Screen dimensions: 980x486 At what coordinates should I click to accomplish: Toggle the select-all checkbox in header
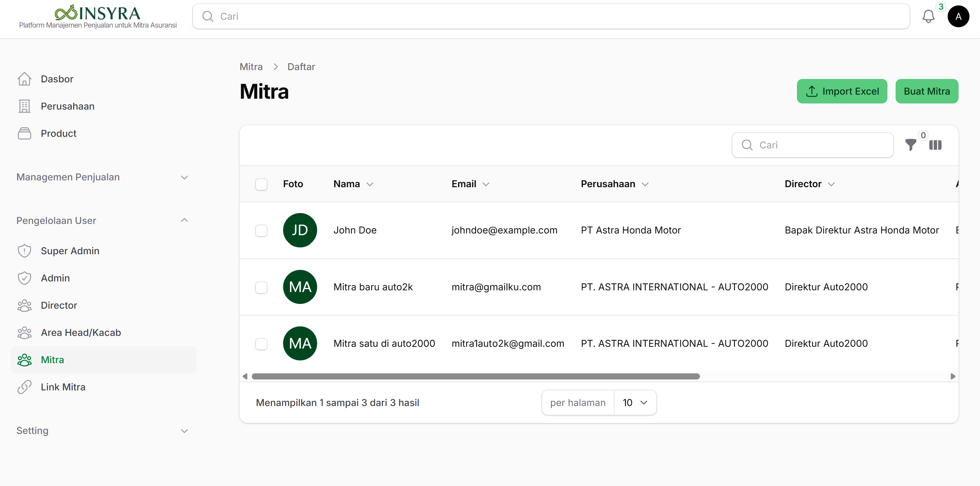click(261, 184)
